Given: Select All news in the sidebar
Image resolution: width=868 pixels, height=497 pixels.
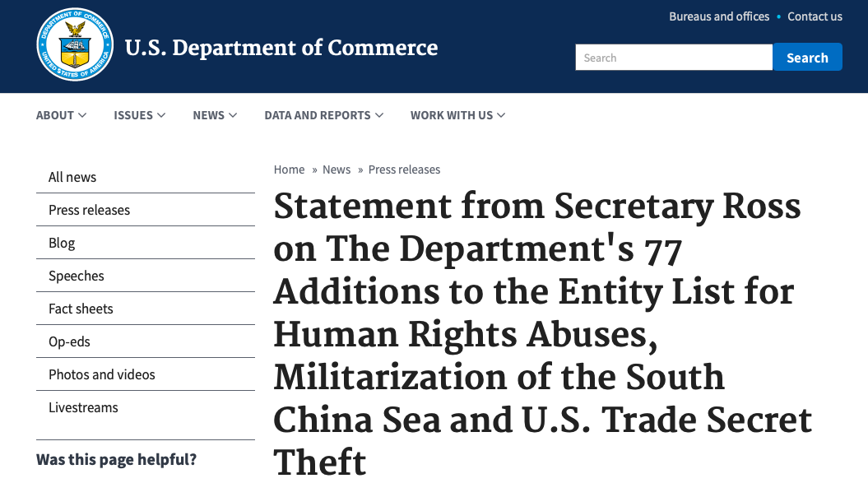Looking at the screenshot, I should [72, 177].
